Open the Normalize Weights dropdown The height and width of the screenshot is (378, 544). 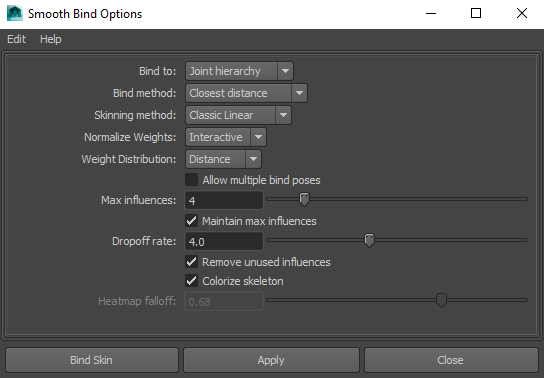click(226, 137)
